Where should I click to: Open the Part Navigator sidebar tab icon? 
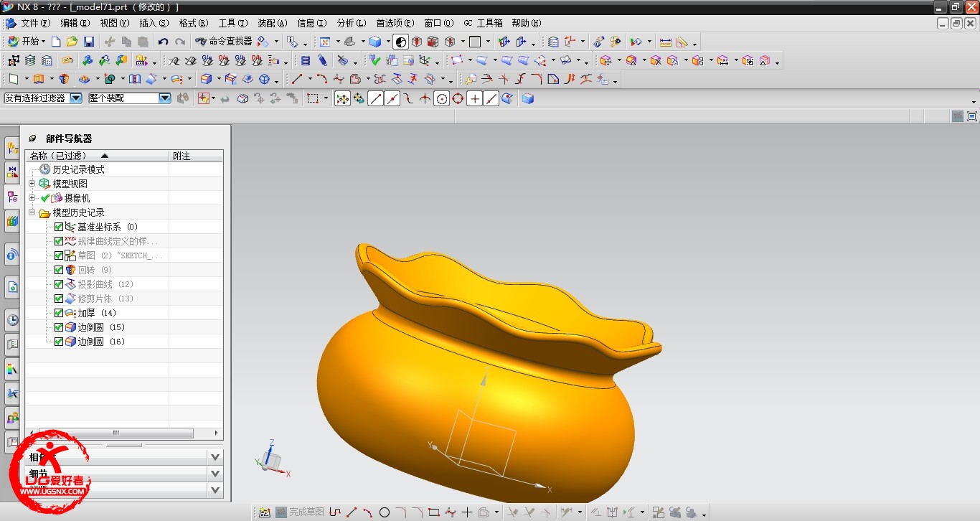[12, 197]
